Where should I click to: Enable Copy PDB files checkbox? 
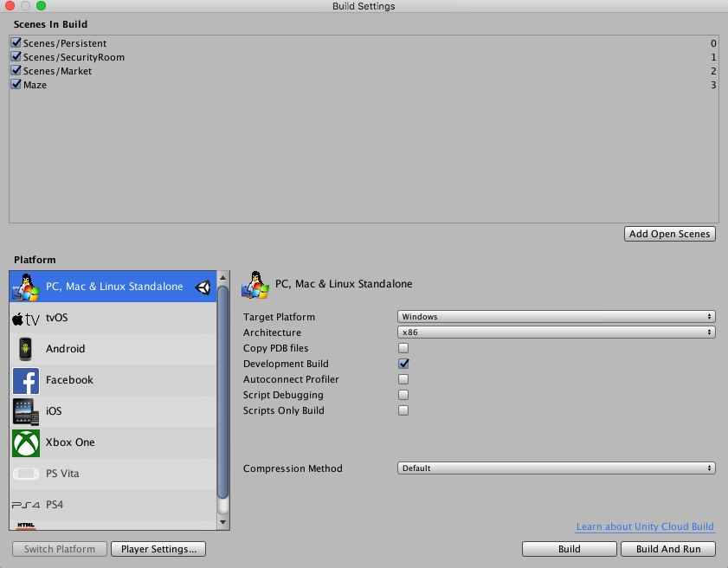coord(403,348)
